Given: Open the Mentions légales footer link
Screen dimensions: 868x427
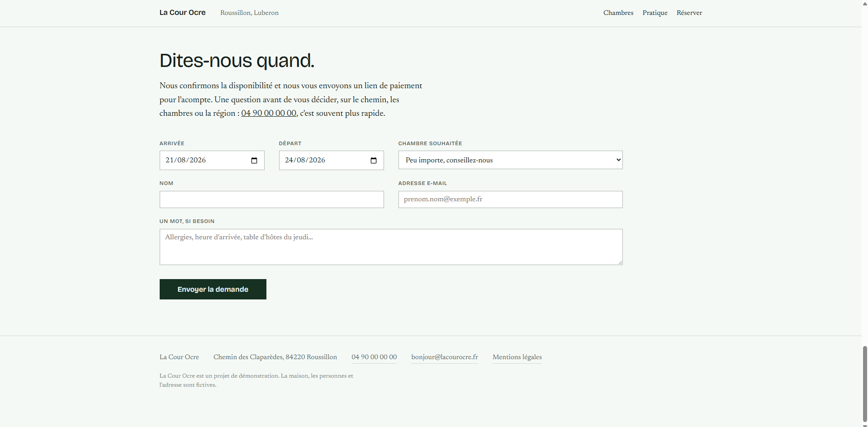Looking at the screenshot, I should tap(517, 357).
